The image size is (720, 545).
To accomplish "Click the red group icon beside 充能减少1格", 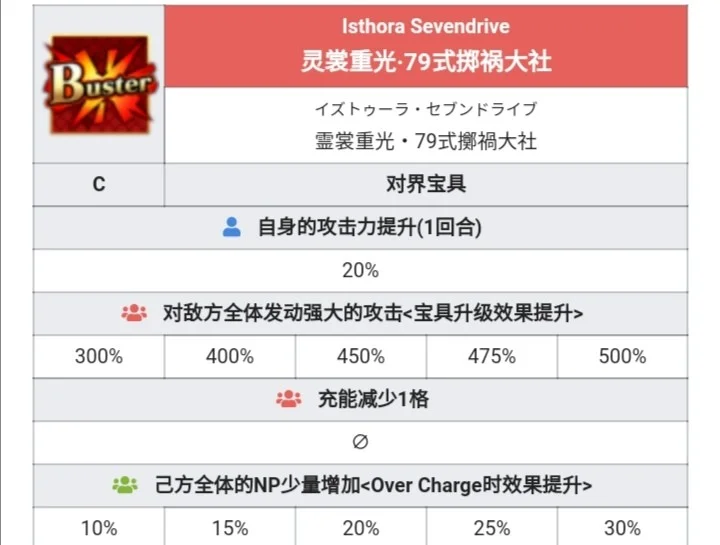I will tap(289, 399).
